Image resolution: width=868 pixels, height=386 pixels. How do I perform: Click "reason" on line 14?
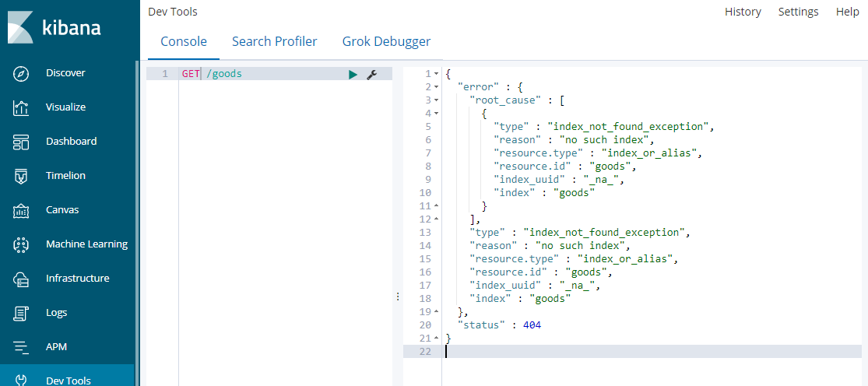[494, 246]
